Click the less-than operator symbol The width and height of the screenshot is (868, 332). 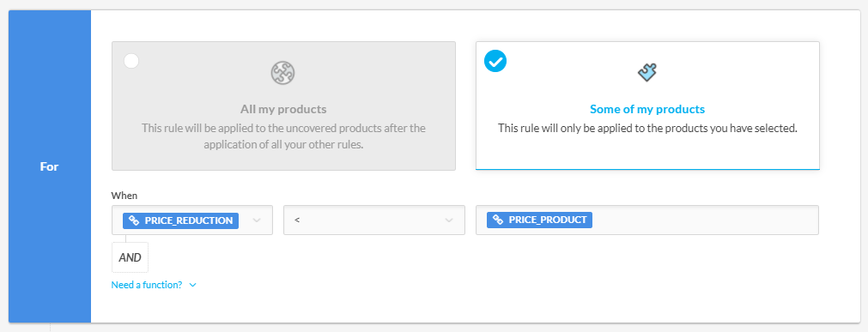click(x=297, y=220)
